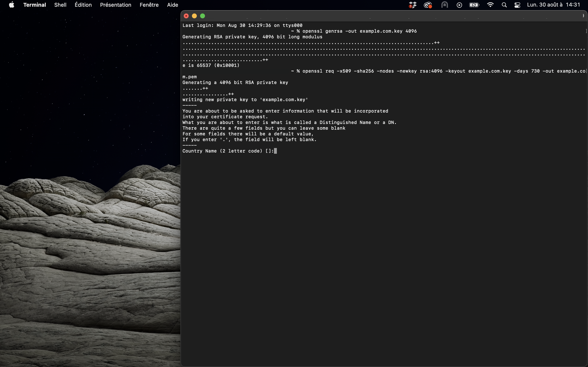Click the green zoom window button

point(202,16)
